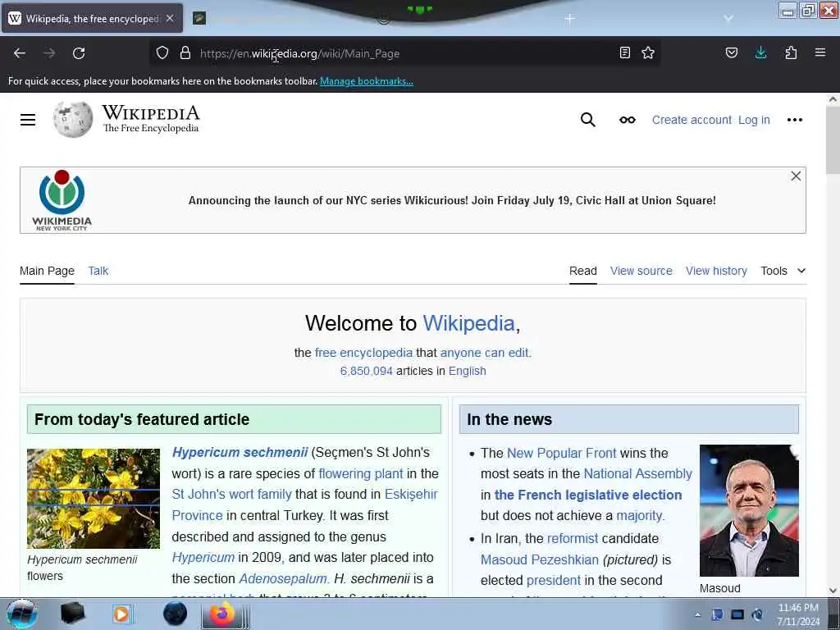840x630 pixels.
Task: Select the Main Page tab
Action: pyautogui.click(x=47, y=271)
